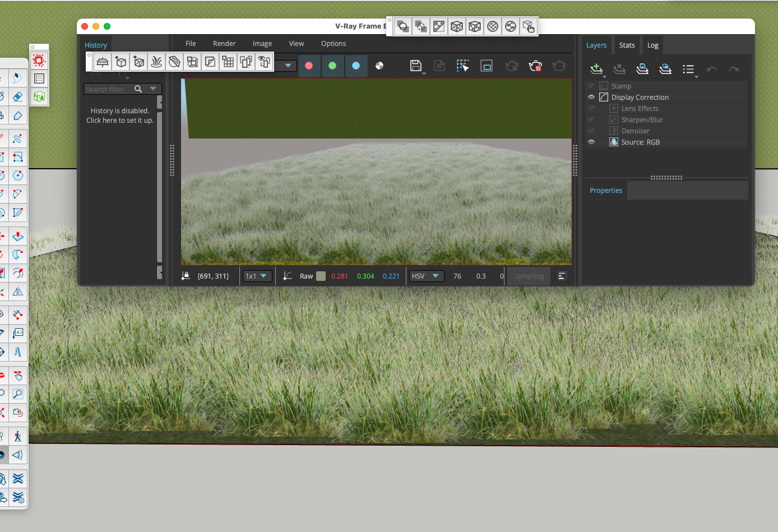This screenshot has height=532, width=778.
Task: Save current image in frame buffer
Action: coord(415,66)
